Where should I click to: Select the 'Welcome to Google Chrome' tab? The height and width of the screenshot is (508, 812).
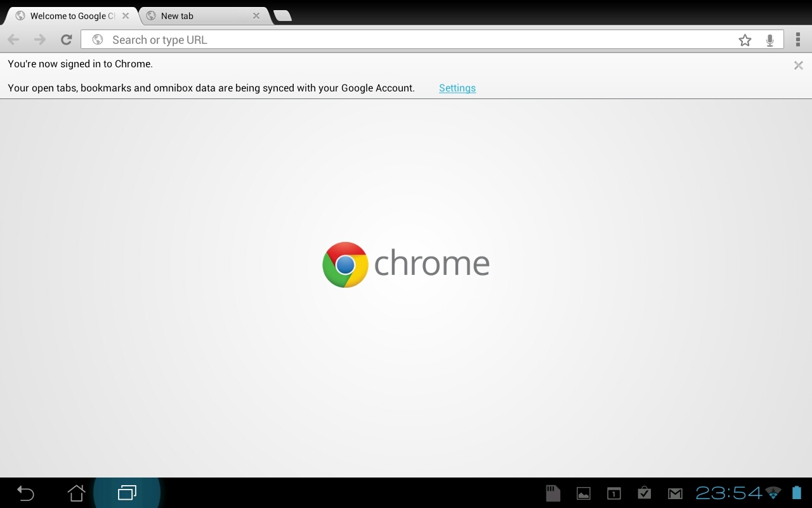pos(70,16)
